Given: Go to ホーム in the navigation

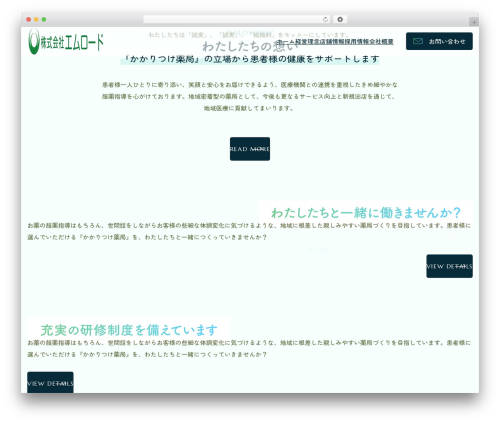Looking at the screenshot, I should point(286,42).
